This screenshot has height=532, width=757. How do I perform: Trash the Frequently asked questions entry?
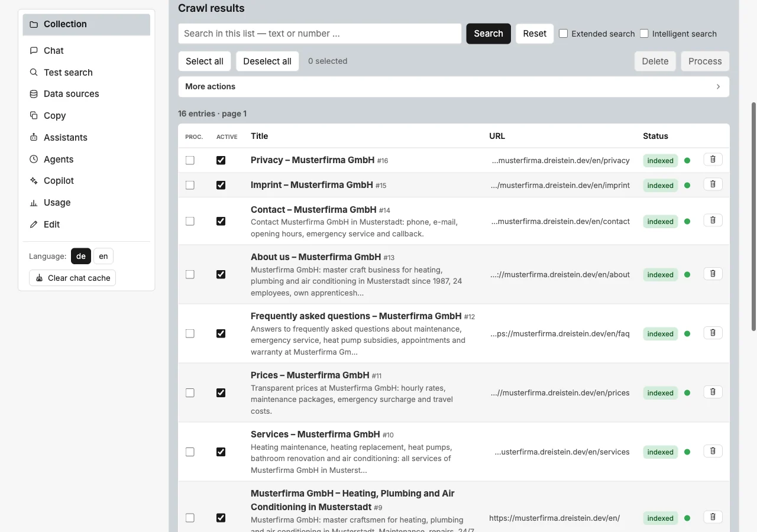coord(713,333)
